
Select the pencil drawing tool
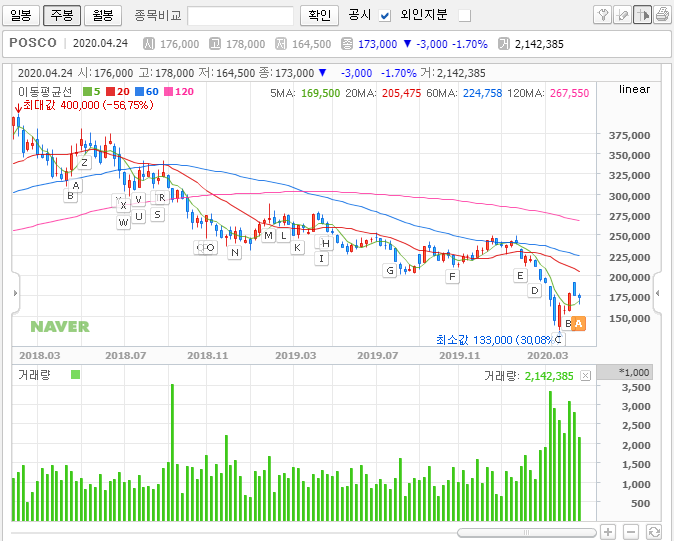pos(622,15)
